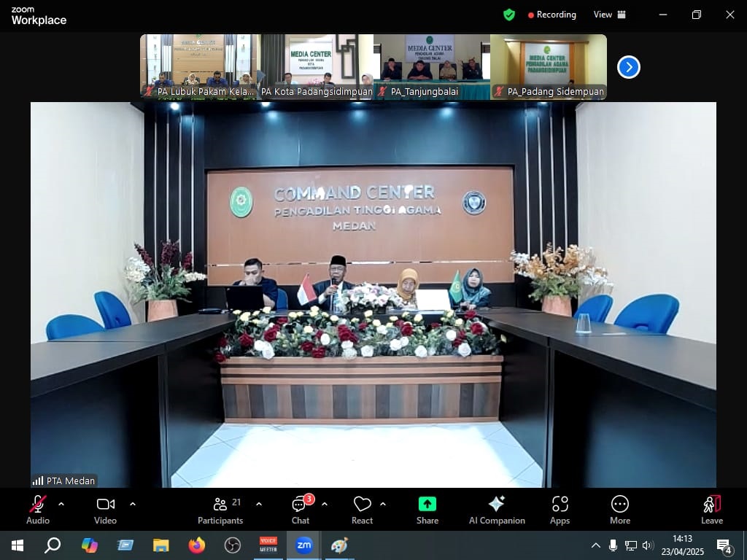Show next page of video thumbnails
The width and height of the screenshot is (747, 560).
click(628, 67)
